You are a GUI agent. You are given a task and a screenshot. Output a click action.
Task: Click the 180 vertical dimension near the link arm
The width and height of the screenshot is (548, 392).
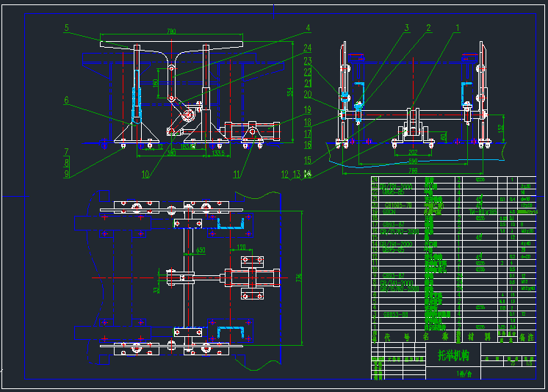click(x=156, y=83)
